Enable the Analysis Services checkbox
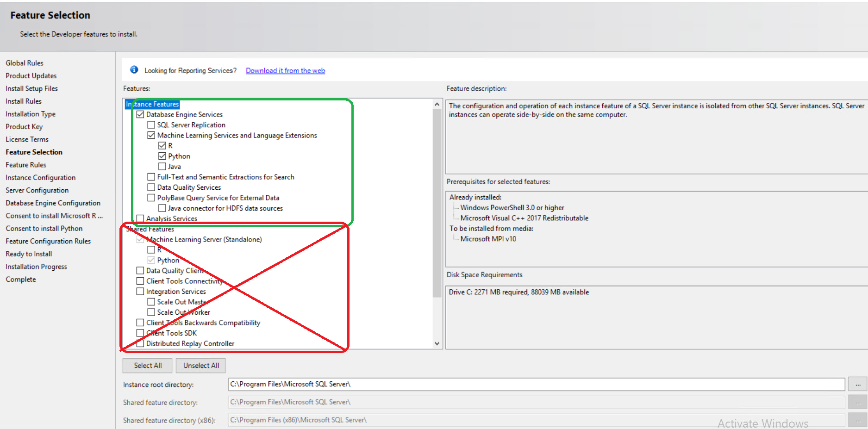Screen dimensions: 868x429 click(x=140, y=218)
